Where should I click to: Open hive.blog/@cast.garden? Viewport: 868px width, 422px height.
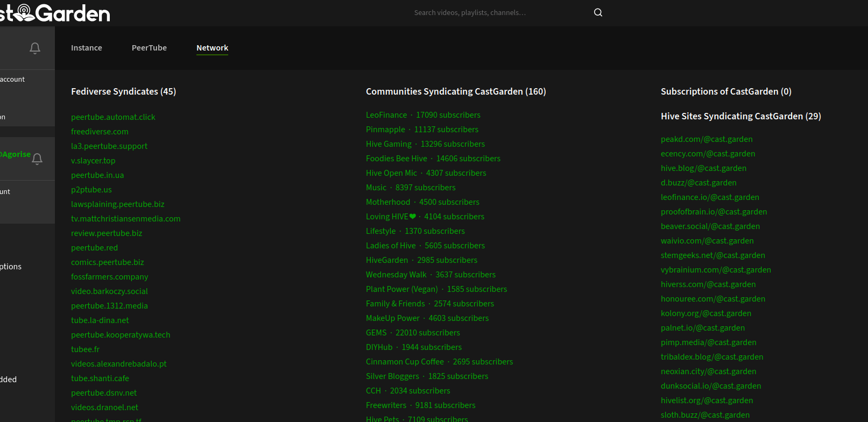(x=704, y=168)
